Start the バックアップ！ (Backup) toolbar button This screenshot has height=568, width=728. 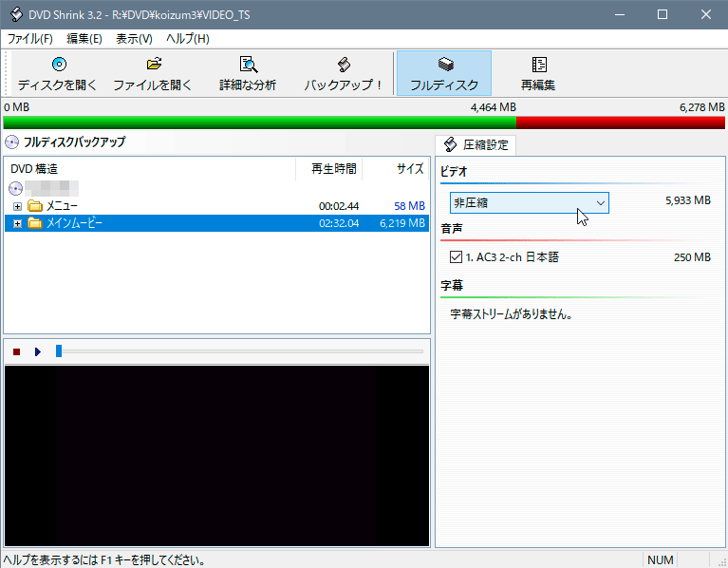tap(343, 73)
